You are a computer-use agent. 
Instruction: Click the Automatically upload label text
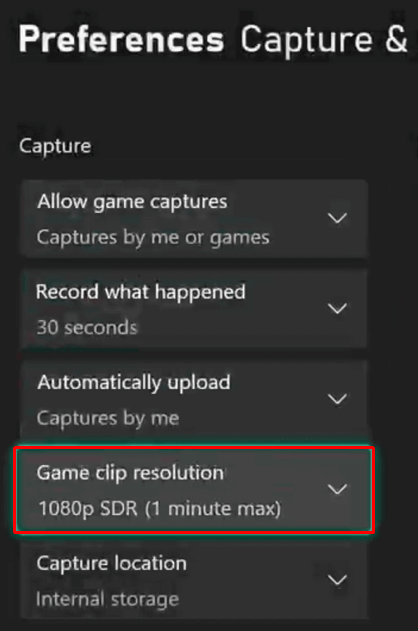pos(134,383)
